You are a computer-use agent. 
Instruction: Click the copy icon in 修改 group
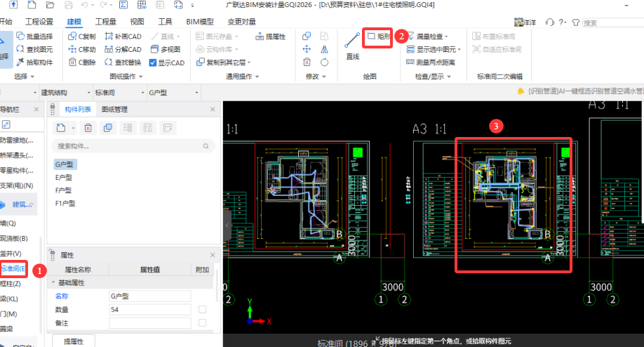[x=307, y=37]
